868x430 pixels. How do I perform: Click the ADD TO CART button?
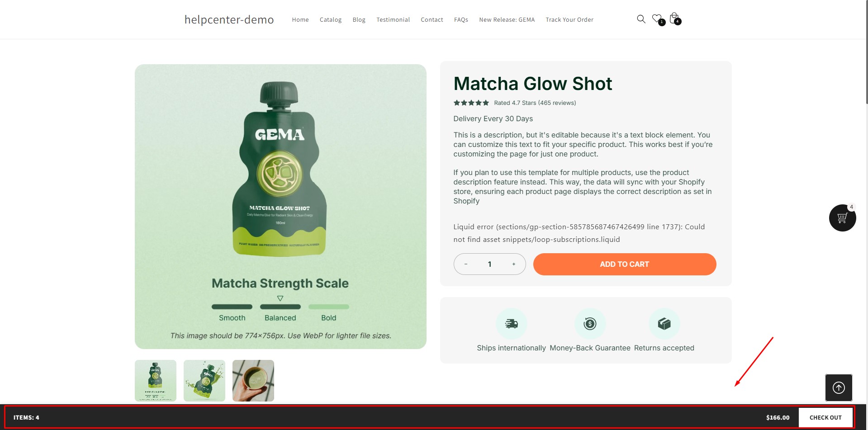pyautogui.click(x=625, y=264)
